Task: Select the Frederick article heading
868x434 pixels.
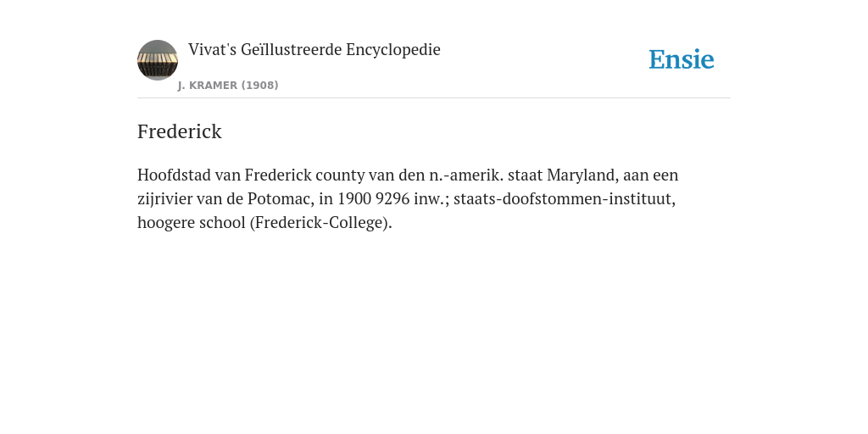Action: click(x=180, y=131)
